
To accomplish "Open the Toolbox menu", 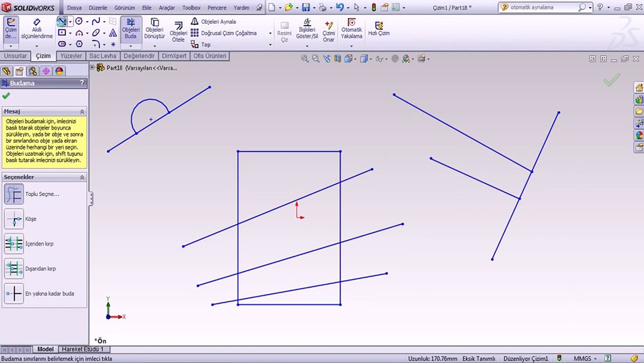I will (x=191, y=8).
